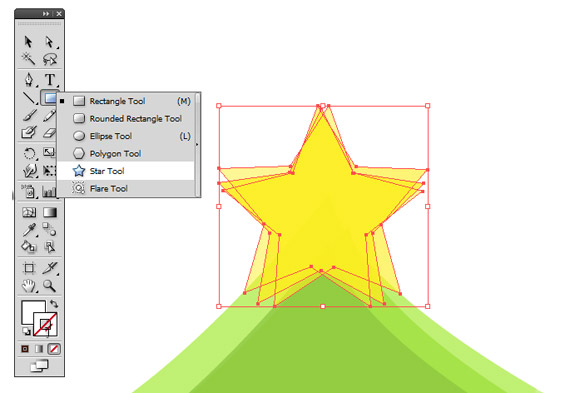Select the Pencil tool
This screenshot has width=580, height=393.
(x=49, y=115)
